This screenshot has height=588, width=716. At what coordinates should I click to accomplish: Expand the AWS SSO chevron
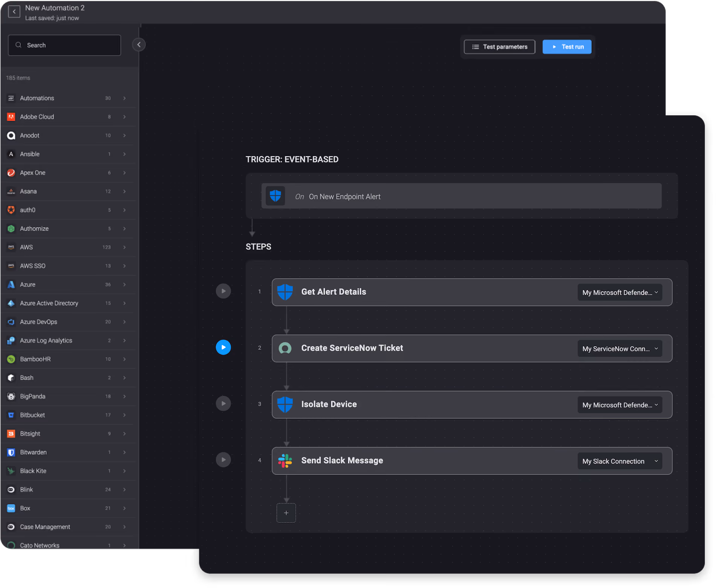pyautogui.click(x=124, y=266)
